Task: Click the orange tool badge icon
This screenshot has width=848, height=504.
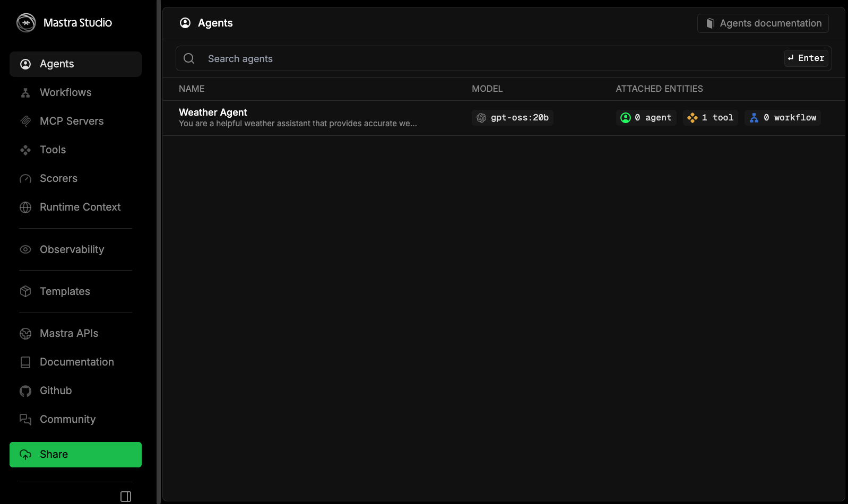Action: pos(693,118)
